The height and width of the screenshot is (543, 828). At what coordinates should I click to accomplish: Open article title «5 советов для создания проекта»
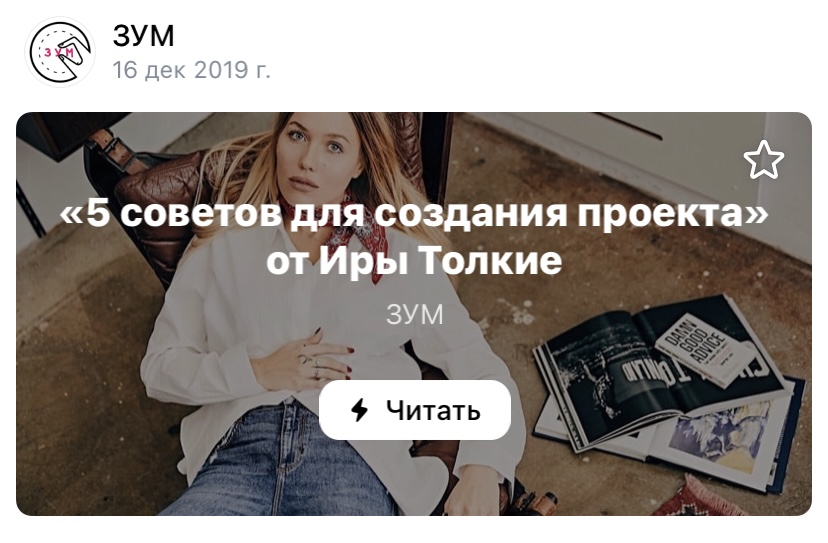click(x=414, y=213)
